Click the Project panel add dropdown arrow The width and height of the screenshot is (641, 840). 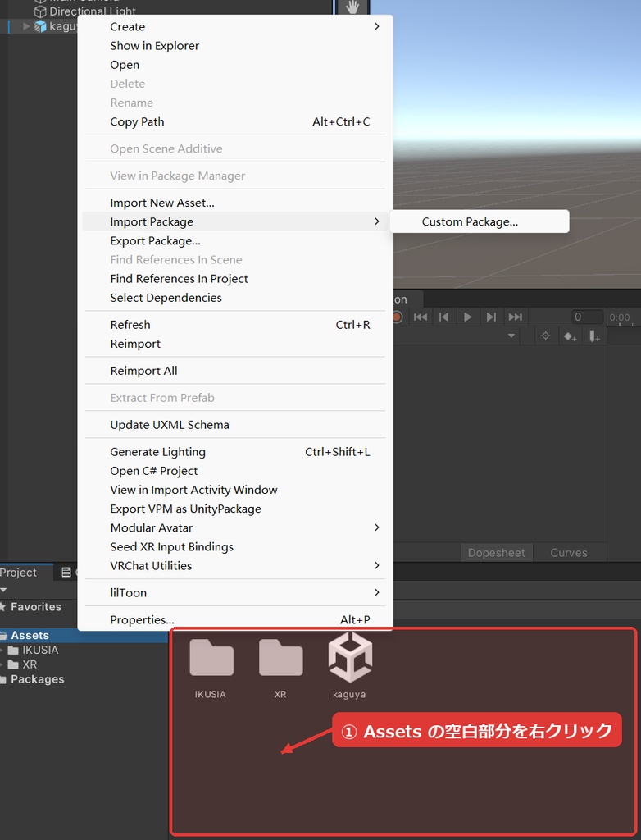(3, 590)
